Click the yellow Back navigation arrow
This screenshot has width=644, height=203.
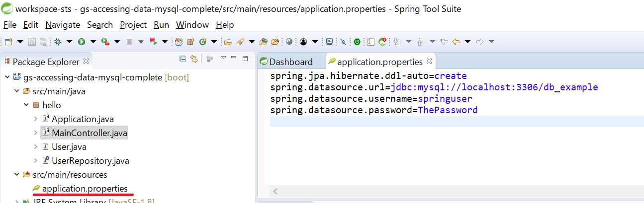pyautogui.click(x=456, y=42)
